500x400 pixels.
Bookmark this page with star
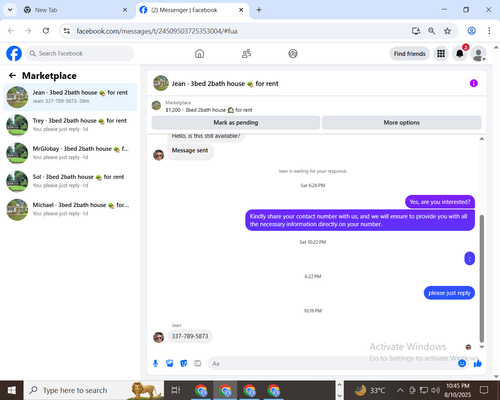tap(447, 31)
